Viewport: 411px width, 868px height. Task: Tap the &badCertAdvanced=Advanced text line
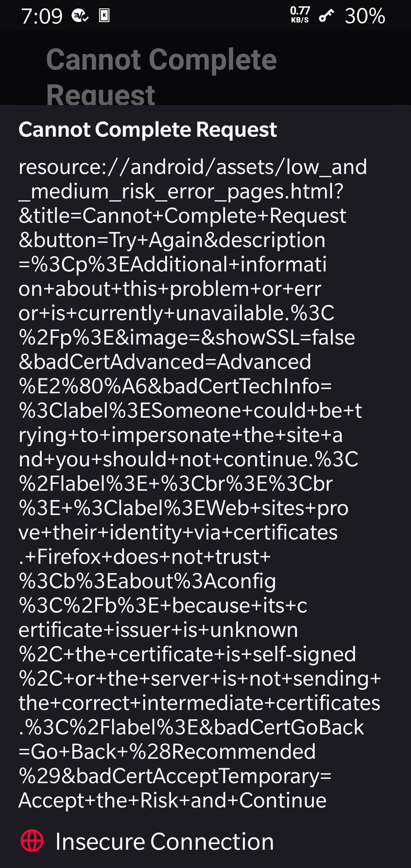click(165, 362)
